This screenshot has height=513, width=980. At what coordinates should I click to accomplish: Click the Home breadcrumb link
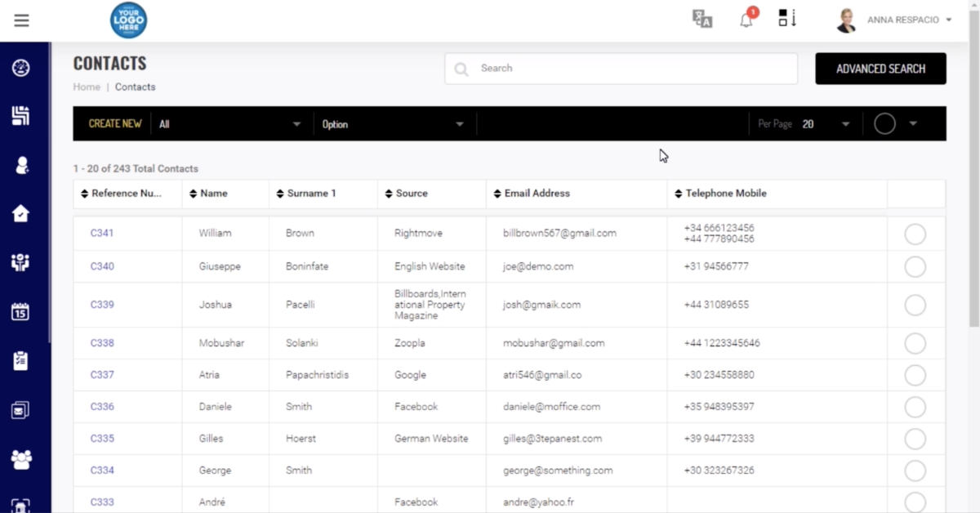tap(87, 87)
